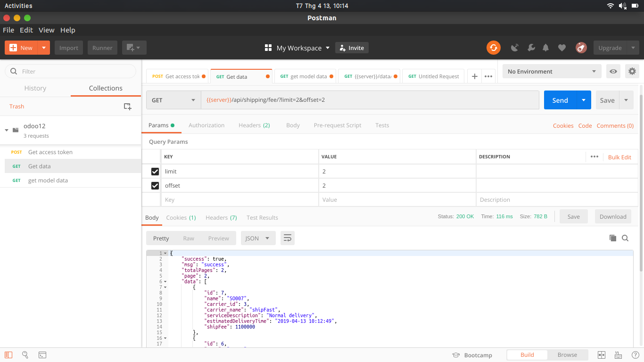Copy response body to clipboard
The image size is (644, 362).
point(613,238)
